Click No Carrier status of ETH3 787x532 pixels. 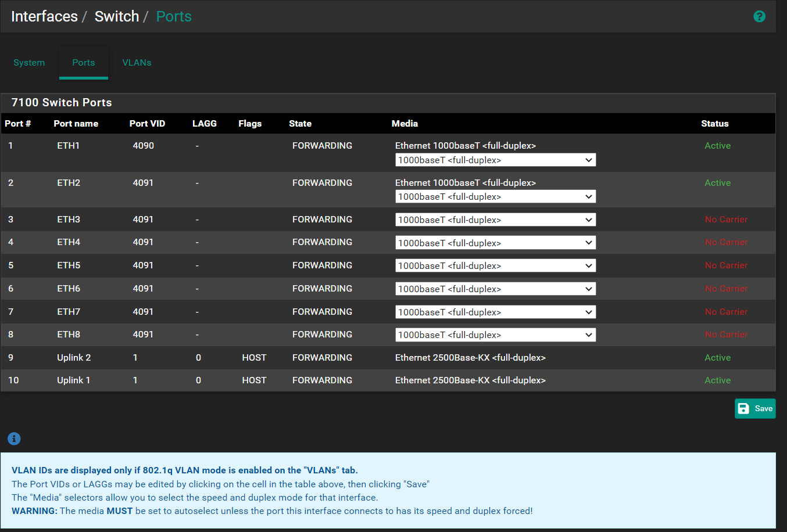tap(727, 220)
